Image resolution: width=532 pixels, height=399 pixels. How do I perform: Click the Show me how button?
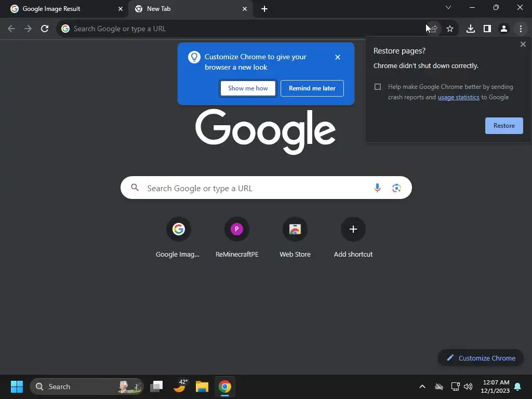click(x=248, y=88)
